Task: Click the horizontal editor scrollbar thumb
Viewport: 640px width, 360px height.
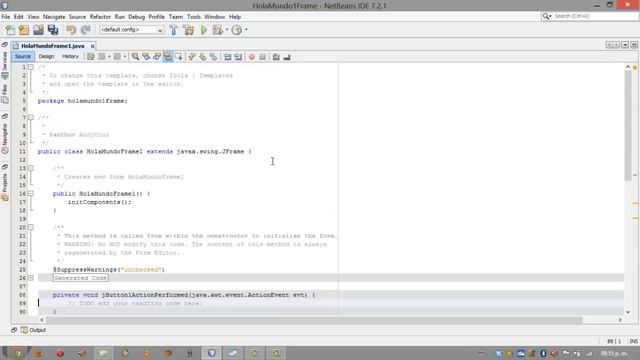Action: (x=314, y=320)
